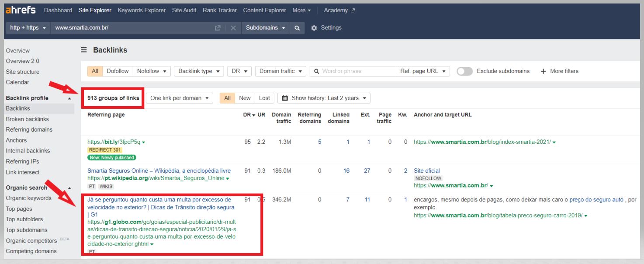The image size is (644, 264).
Task: Open Calendar in sidebar
Action: pyautogui.click(x=17, y=82)
